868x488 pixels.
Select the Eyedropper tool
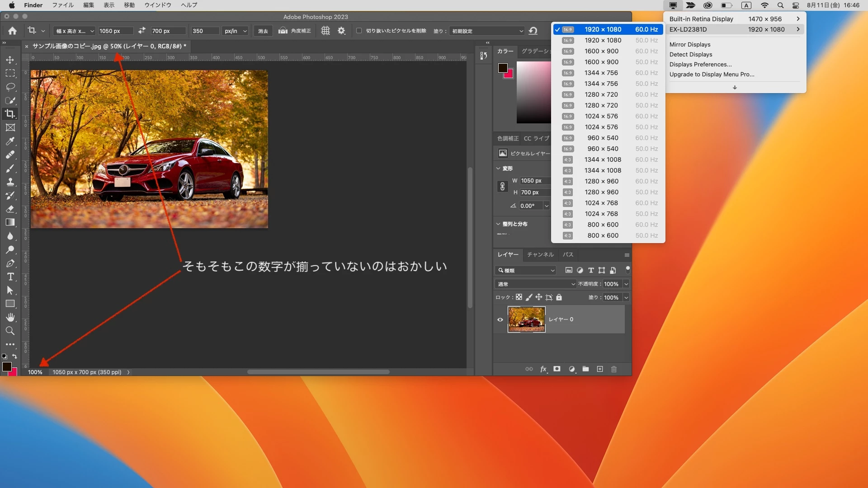(10, 141)
